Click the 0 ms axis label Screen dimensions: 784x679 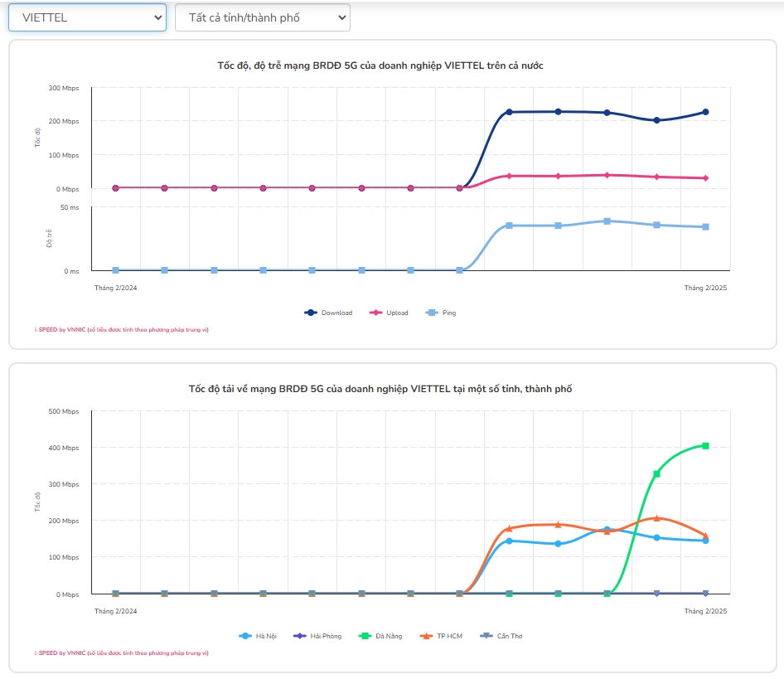click(x=71, y=271)
